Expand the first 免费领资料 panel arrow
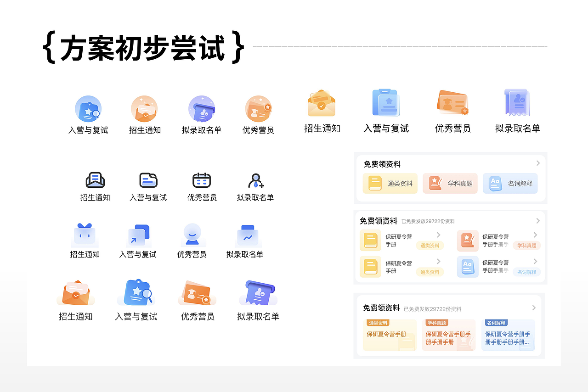 tap(537, 163)
